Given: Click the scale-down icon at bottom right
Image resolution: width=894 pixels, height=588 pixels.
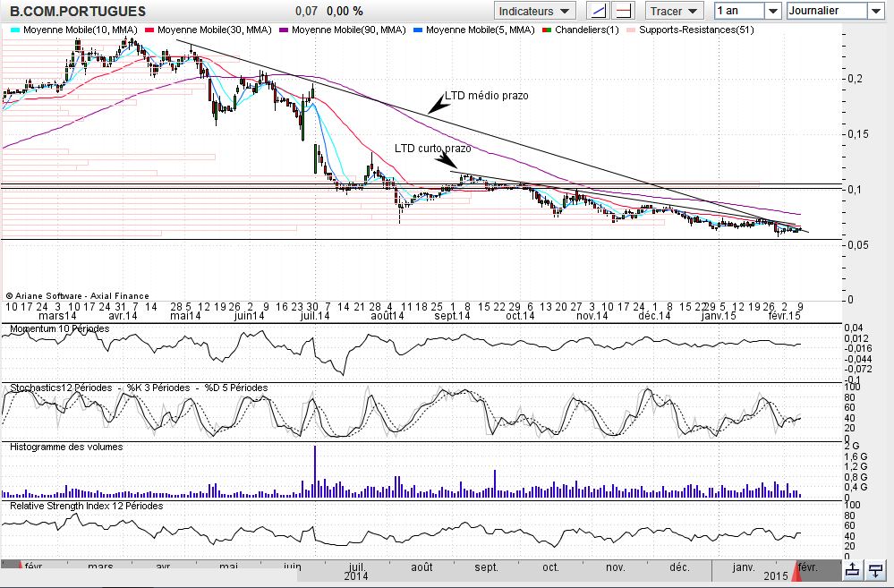Looking at the screenshot, I should (876, 570).
